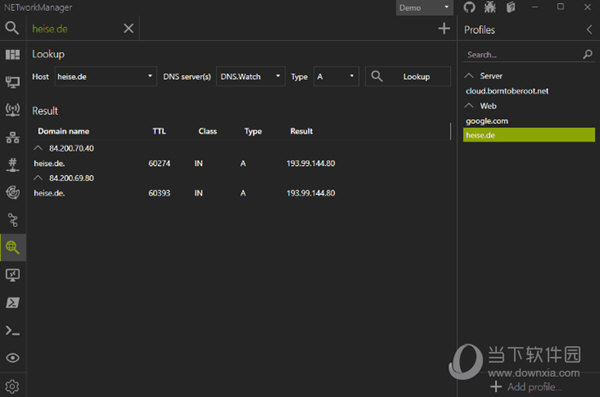This screenshot has width=600, height=397.
Task: Open the Remote Desktop tool icon
Action: coord(13,275)
